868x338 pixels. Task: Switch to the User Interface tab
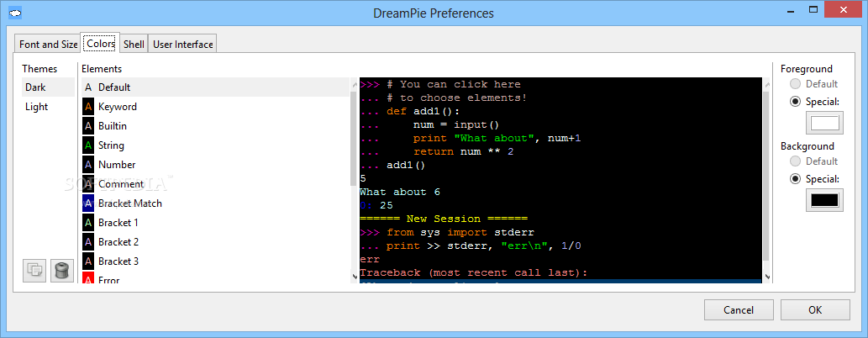(182, 45)
